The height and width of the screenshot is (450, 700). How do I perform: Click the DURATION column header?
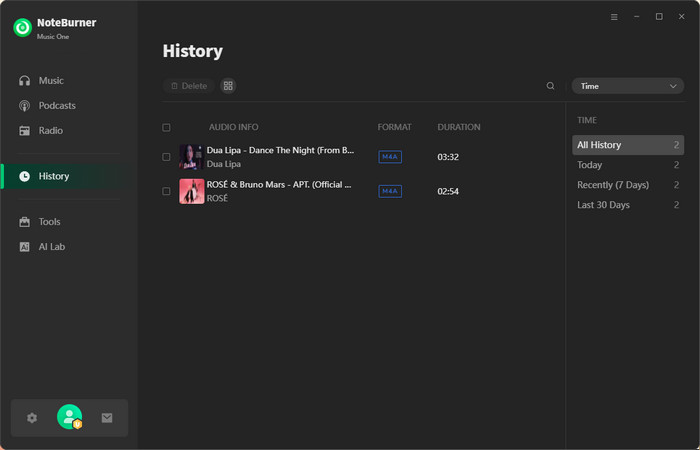tap(459, 127)
